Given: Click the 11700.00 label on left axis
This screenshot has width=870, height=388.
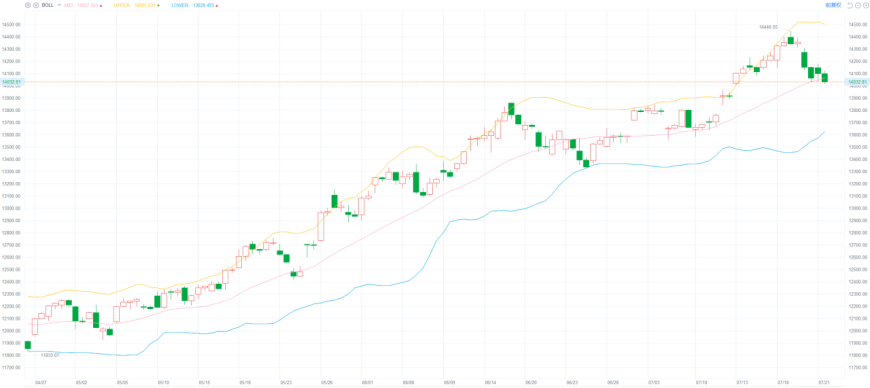Looking at the screenshot, I should pyautogui.click(x=12, y=367).
